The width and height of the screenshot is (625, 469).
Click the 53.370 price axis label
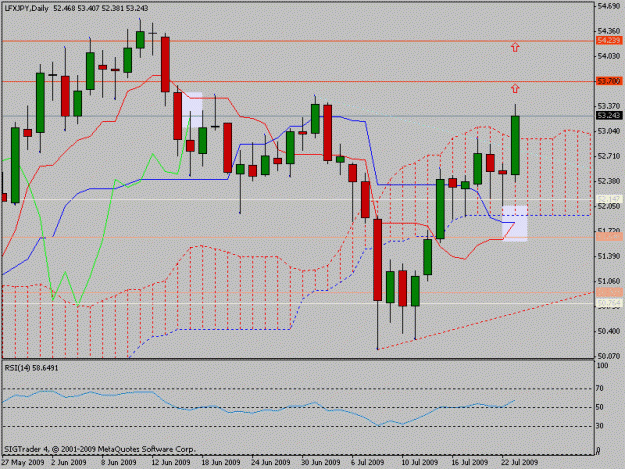609,106
